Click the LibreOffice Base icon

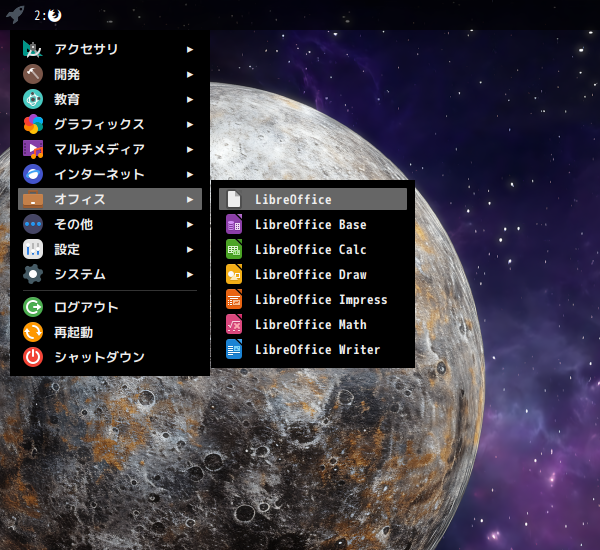click(x=234, y=225)
